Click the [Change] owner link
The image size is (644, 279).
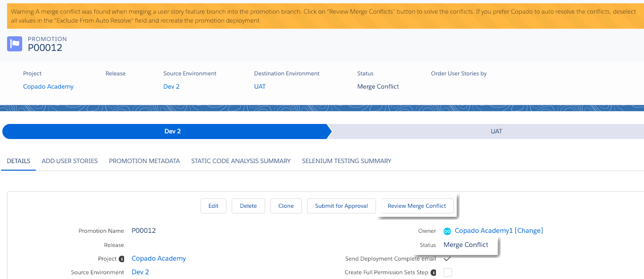point(529,231)
